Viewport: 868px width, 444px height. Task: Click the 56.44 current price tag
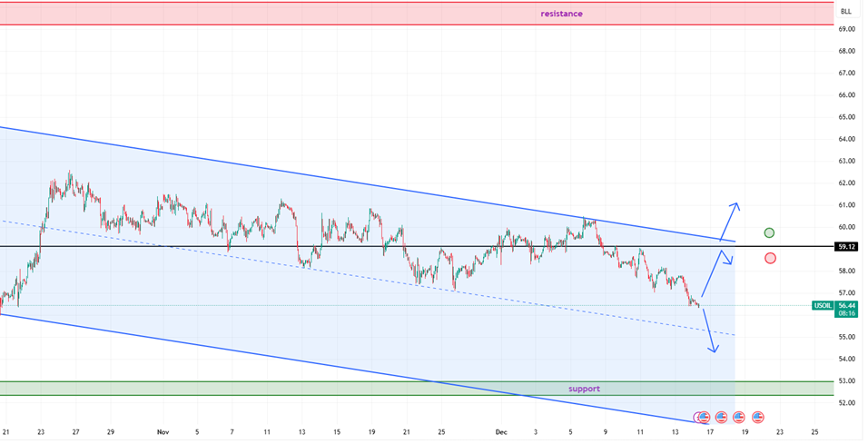click(x=847, y=306)
